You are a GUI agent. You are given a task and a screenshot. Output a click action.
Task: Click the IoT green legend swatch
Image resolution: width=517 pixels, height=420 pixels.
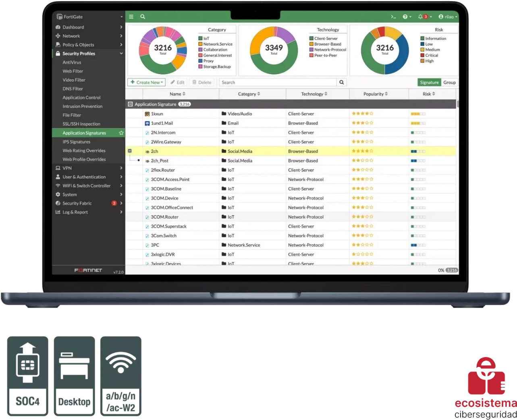pos(200,39)
